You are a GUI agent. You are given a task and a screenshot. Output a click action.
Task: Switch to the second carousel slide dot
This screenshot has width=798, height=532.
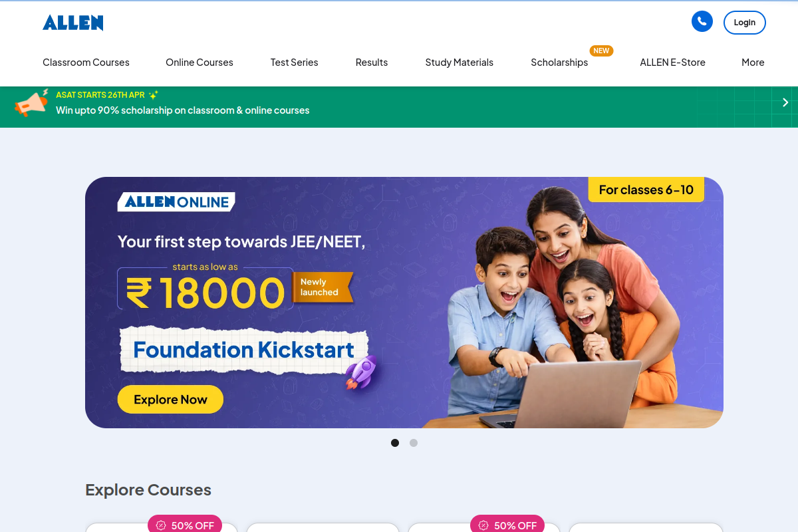(414, 443)
